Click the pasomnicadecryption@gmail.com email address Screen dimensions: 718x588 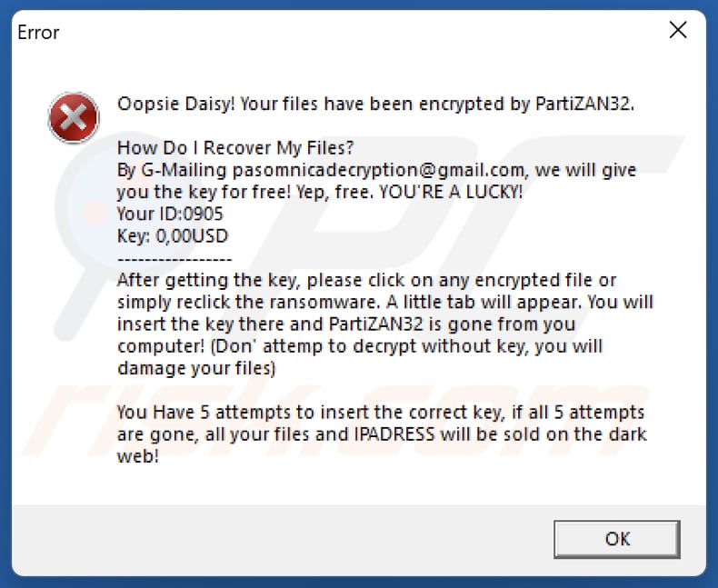click(x=378, y=170)
